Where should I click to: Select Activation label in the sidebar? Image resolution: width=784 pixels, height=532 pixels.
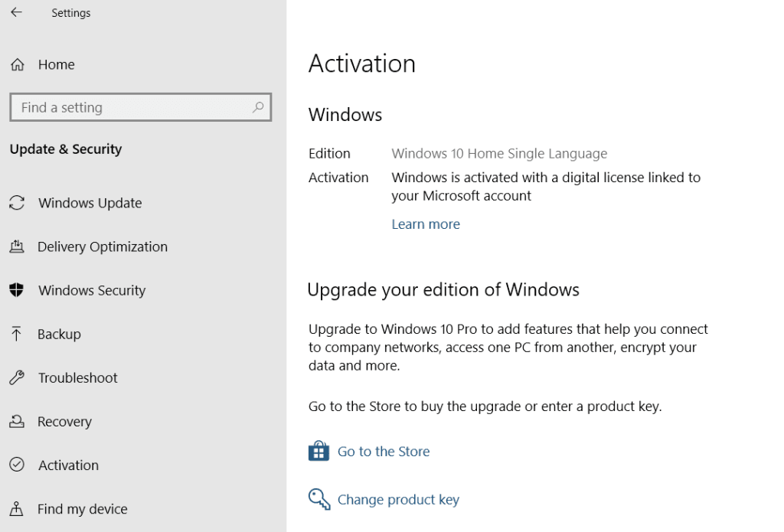tap(68, 465)
